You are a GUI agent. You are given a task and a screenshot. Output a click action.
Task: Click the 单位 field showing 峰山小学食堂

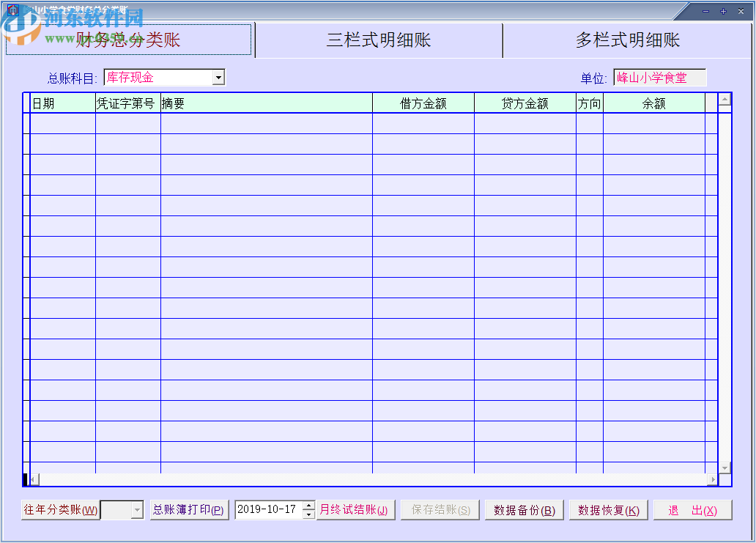(660, 77)
